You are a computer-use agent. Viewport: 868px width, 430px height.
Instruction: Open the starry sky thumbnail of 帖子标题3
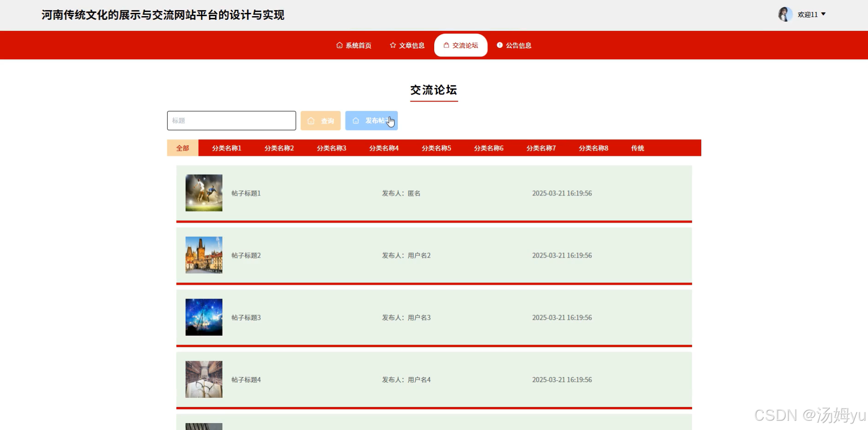click(204, 317)
